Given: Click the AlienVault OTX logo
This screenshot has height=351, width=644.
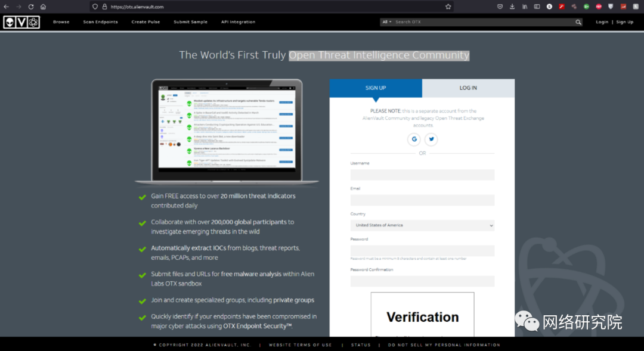Looking at the screenshot, I should click(x=21, y=22).
